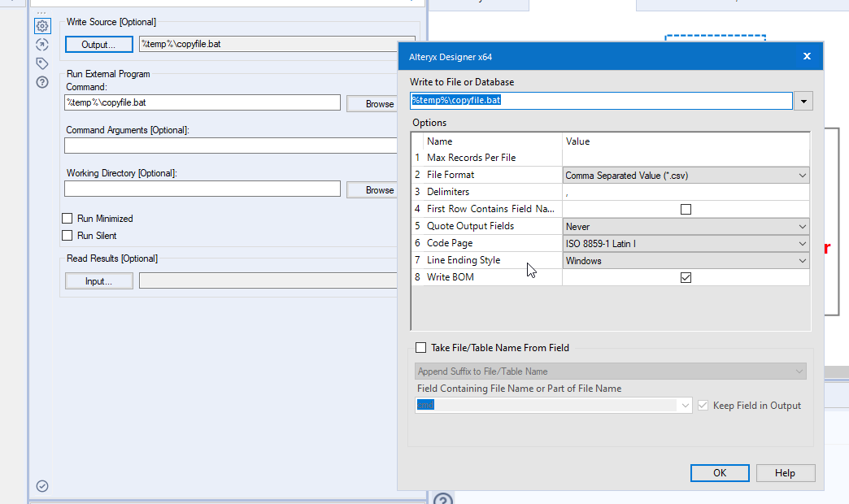Open the Annotation tag icon

pyautogui.click(x=42, y=63)
